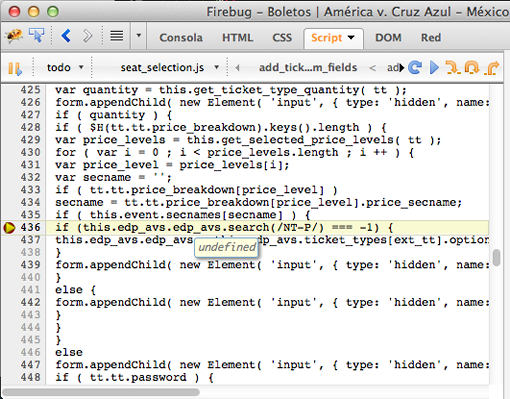Click 'this.event.secnames[secname]' on line 435
This screenshot has width=510, height=399.
(186, 215)
